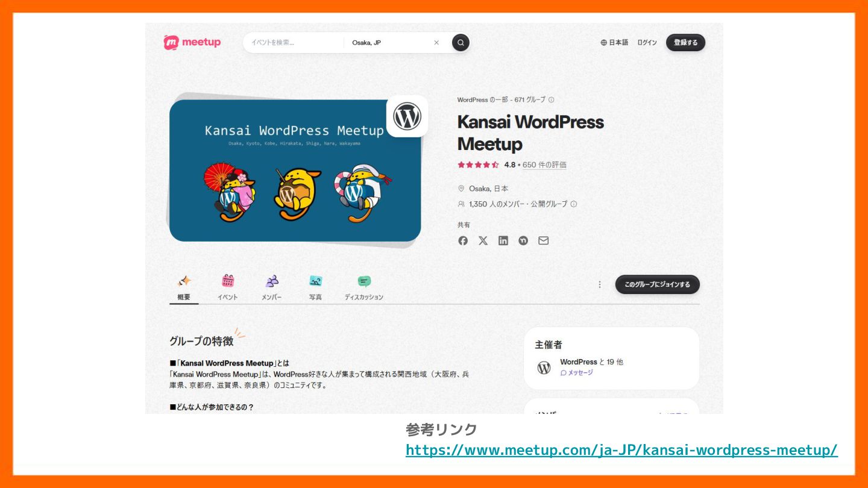The width and height of the screenshot is (868, 488).
Task: Click the Osaka, JP location field
Action: [x=389, y=43]
